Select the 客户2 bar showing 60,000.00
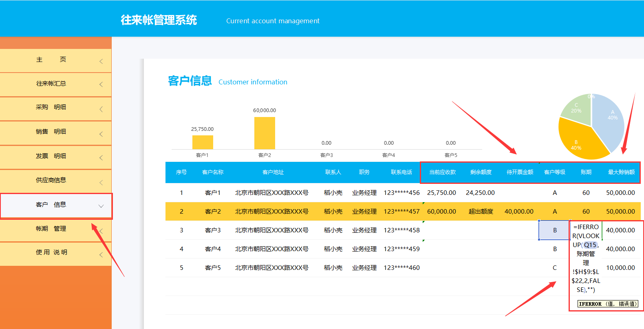The height and width of the screenshot is (329, 644). click(x=265, y=133)
